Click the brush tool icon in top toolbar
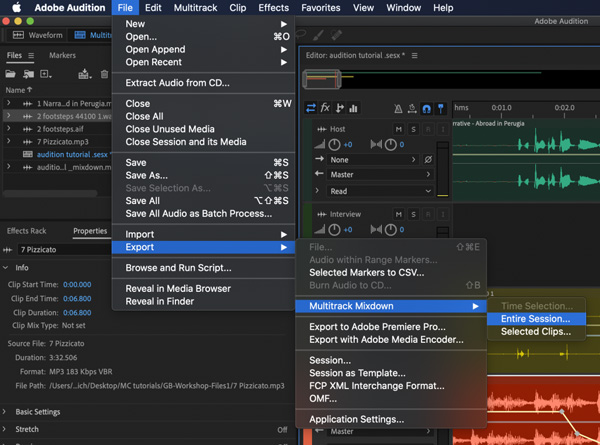The height and width of the screenshot is (445, 600). pyautogui.click(x=318, y=35)
